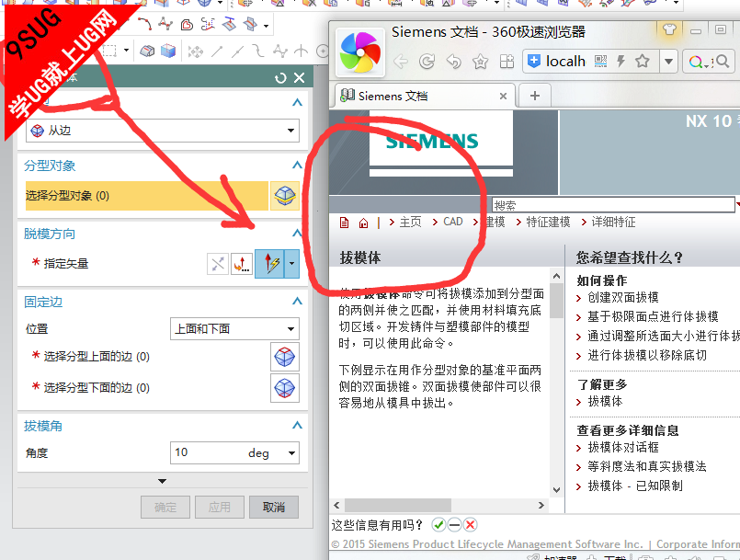
Task: Go to 主页 in the breadcrumb
Action: (x=410, y=222)
